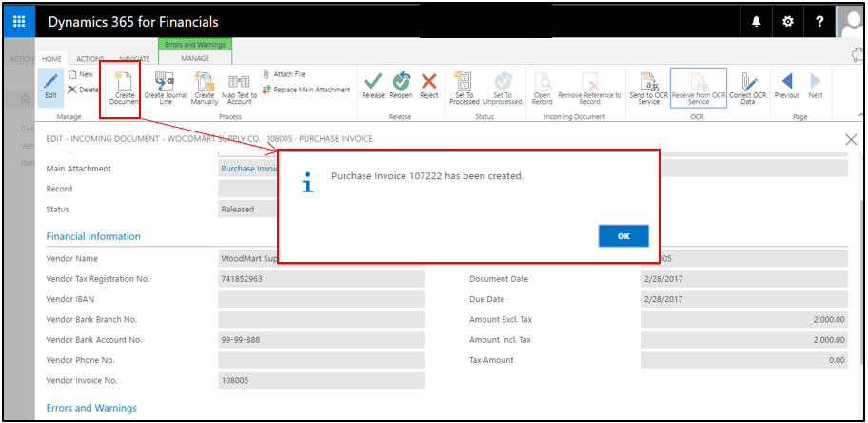The width and height of the screenshot is (868, 423).
Task: Click Set To Processed
Action: [x=464, y=89]
